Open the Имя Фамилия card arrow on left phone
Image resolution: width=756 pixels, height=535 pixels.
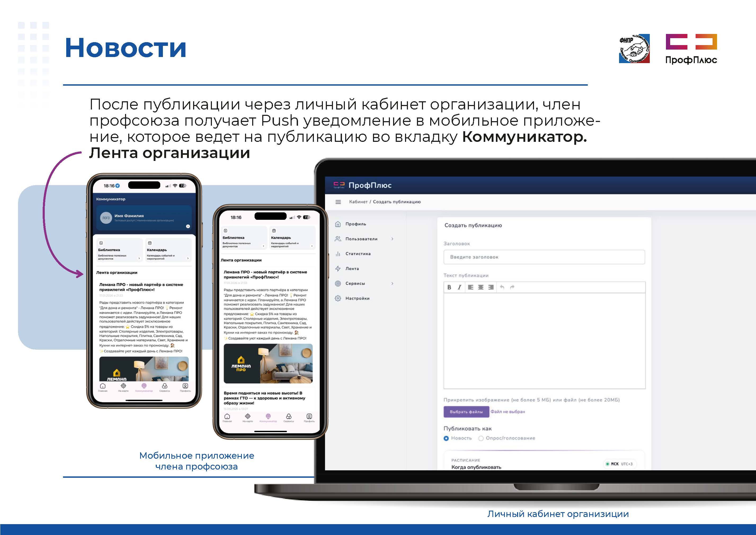point(188,226)
